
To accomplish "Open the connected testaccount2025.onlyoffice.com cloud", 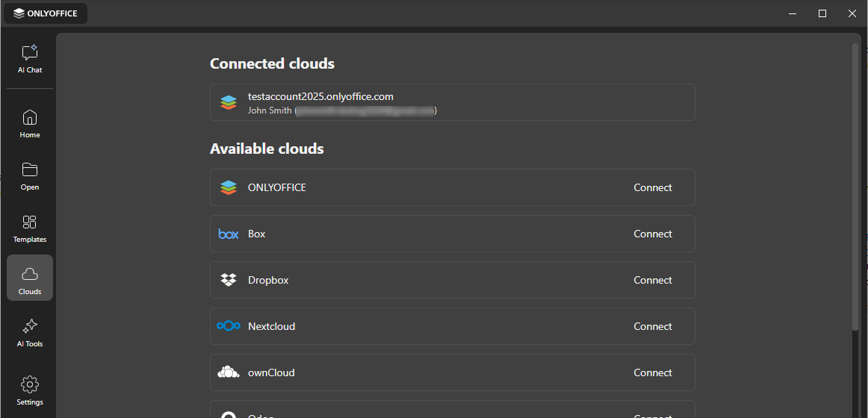I will coord(452,102).
